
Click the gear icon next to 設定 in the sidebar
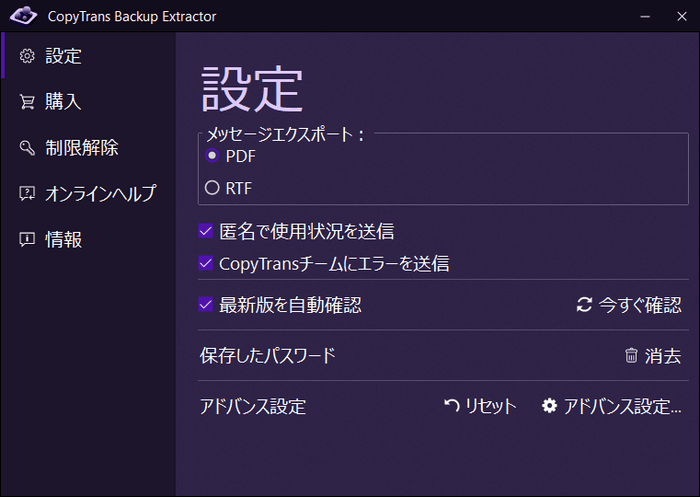(x=27, y=56)
